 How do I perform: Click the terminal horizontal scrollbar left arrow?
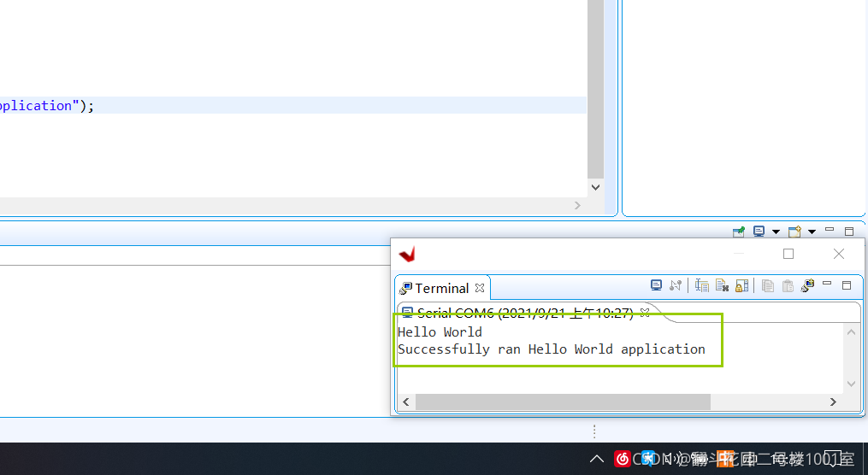click(406, 402)
